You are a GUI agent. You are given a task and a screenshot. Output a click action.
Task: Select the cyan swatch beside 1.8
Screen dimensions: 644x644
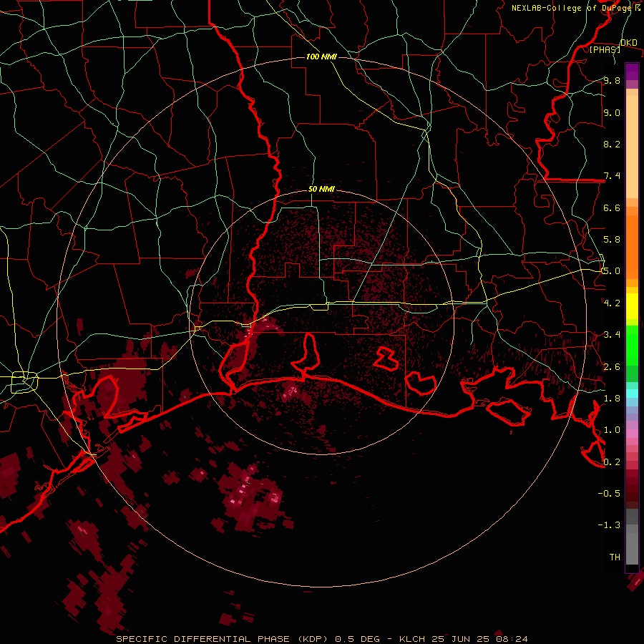pos(632,394)
